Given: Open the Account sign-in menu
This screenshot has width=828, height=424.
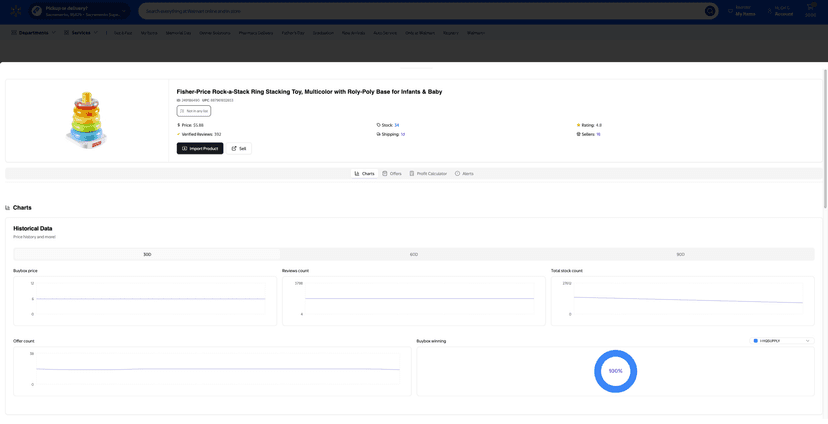Looking at the screenshot, I should pos(779,11).
